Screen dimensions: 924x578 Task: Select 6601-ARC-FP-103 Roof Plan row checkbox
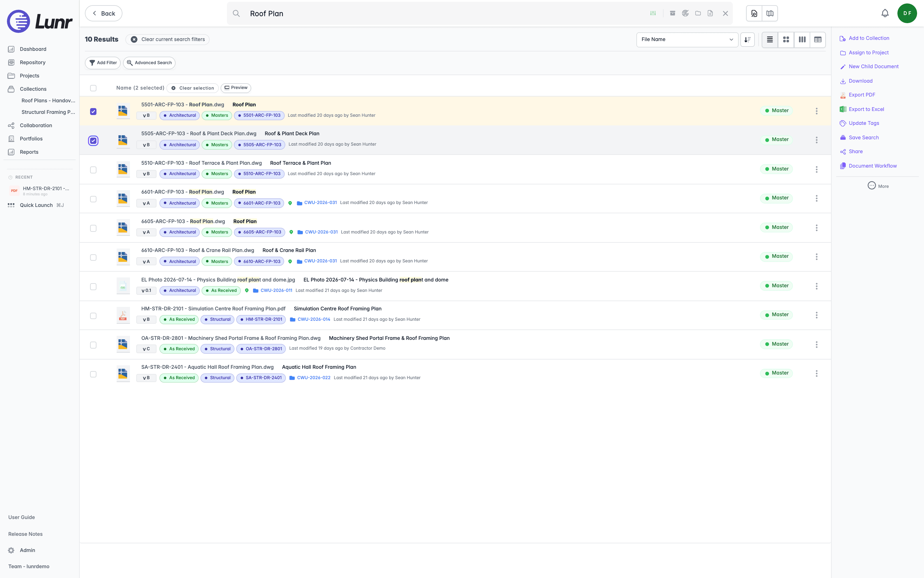[x=93, y=199]
